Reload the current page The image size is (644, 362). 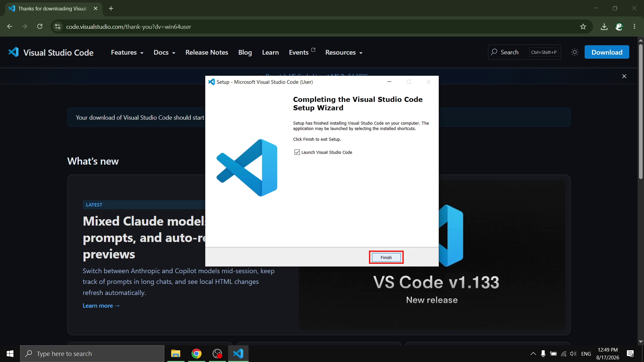point(40,26)
